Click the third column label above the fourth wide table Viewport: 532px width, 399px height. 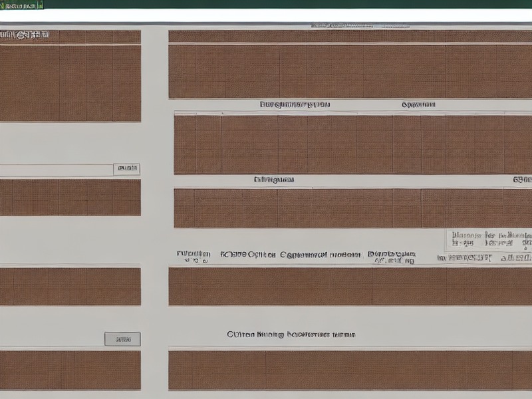click(x=321, y=255)
